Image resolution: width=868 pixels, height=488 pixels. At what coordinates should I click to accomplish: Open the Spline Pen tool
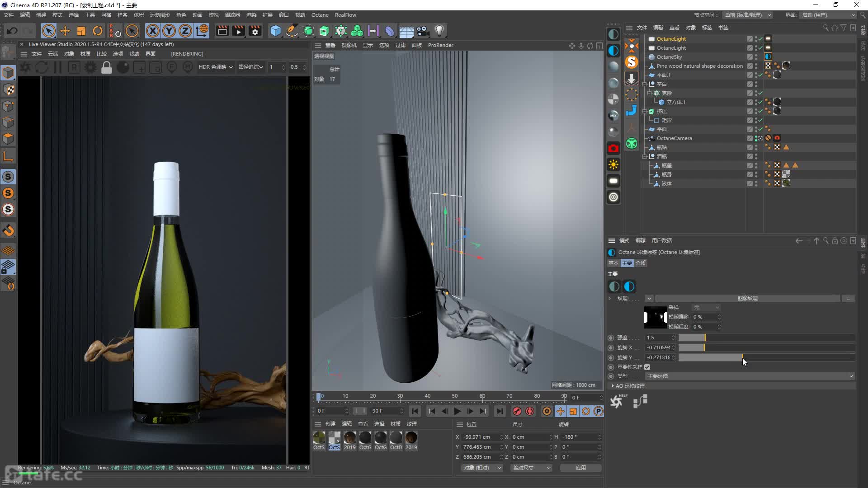pyautogui.click(x=292, y=31)
